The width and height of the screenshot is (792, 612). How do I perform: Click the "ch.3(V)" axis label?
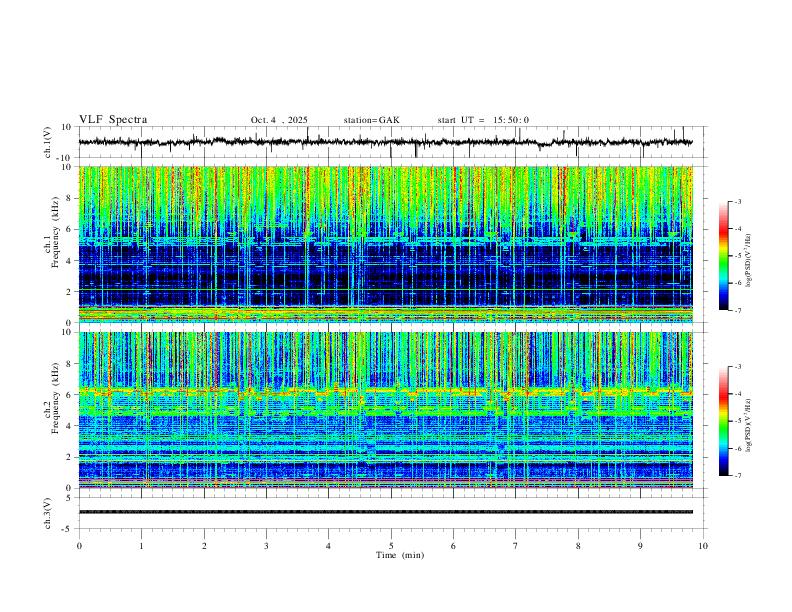[x=48, y=513]
